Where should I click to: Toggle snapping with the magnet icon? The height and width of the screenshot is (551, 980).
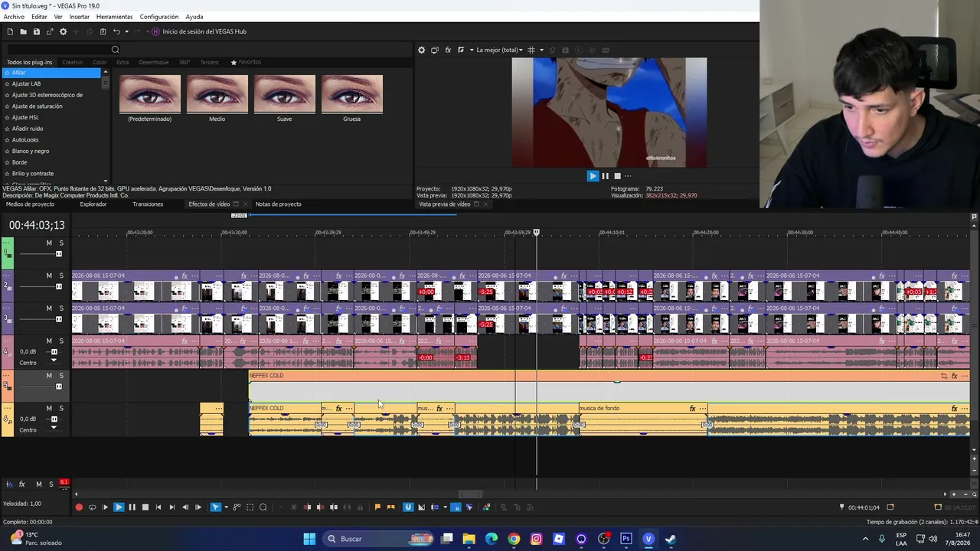(408, 507)
